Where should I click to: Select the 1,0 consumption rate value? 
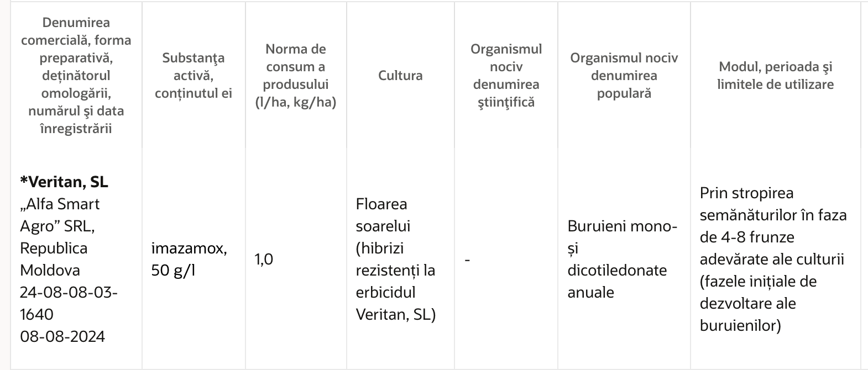click(x=264, y=259)
